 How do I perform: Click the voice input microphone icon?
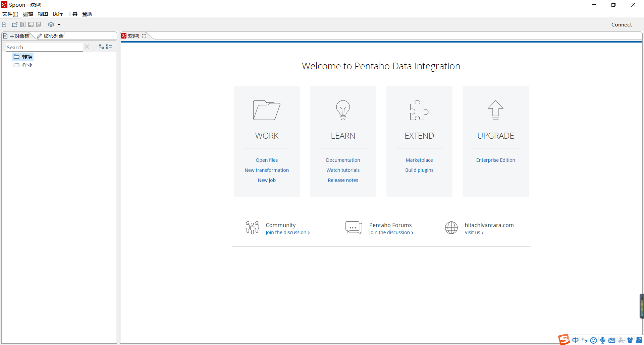[603, 340]
